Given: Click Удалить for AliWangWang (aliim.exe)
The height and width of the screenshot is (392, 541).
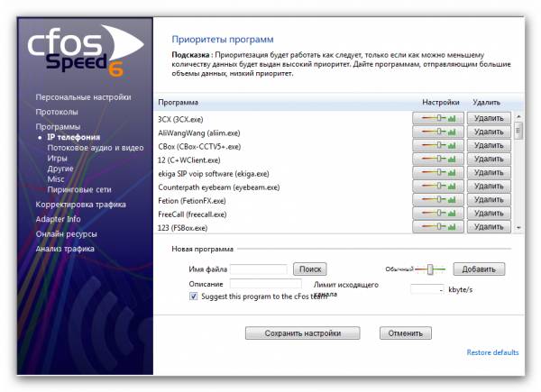Looking at the screenshot, I should point(489,132).
